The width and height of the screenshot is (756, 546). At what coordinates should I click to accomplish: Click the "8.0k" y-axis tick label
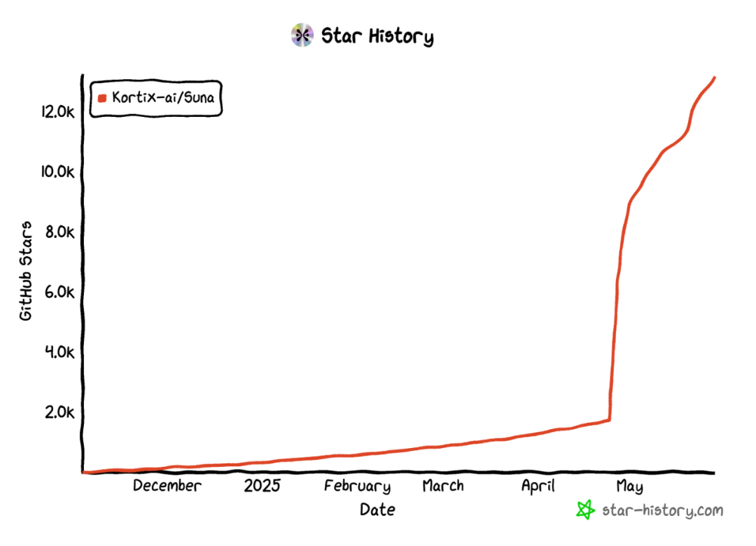click(x=59, y=232)
